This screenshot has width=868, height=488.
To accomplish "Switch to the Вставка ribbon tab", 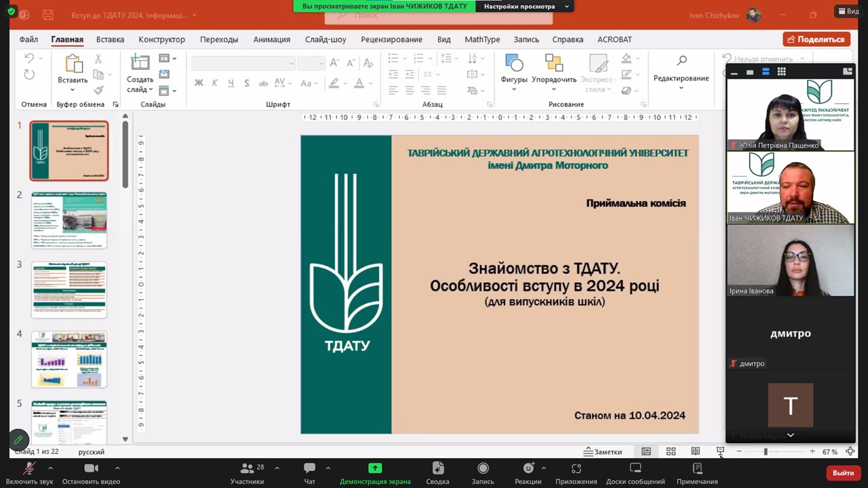I will 110,39.
